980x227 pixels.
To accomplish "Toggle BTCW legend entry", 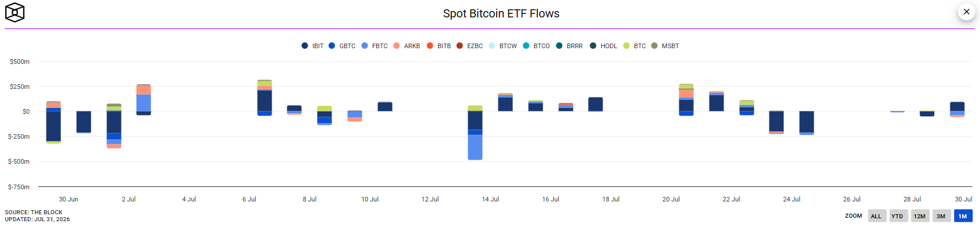I will [503, 46].
